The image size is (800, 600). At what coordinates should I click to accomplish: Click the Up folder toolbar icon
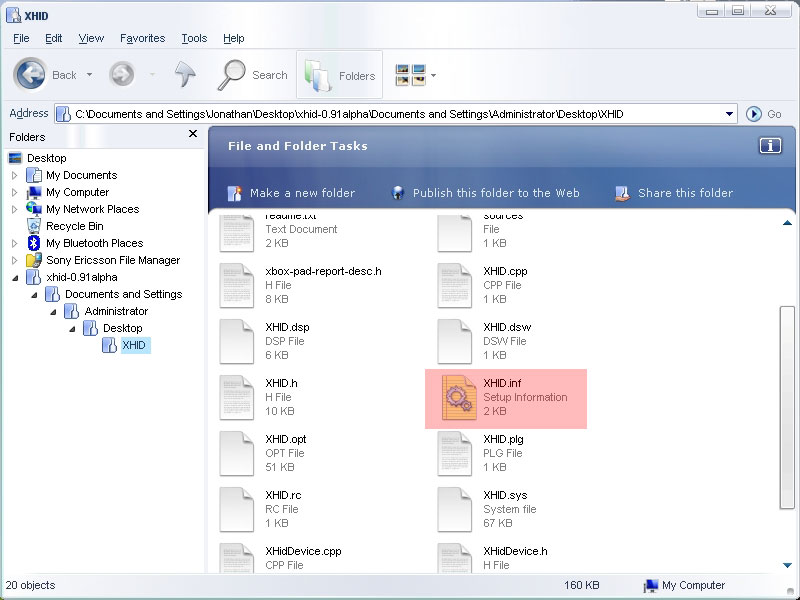184,74
